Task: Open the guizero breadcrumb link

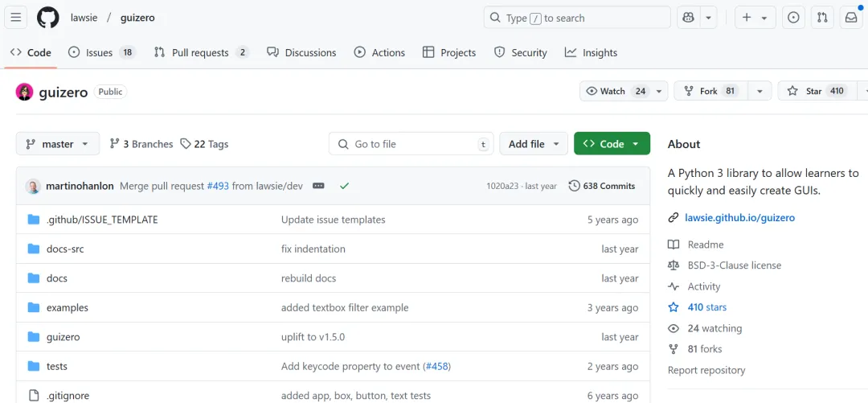Action: point(137,18)
